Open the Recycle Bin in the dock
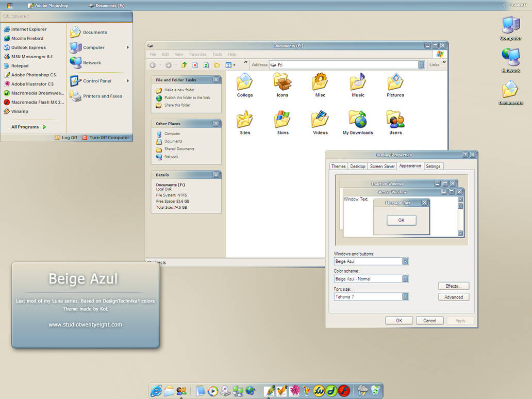The width and height of the screenshot is (532, 399). 375,391
